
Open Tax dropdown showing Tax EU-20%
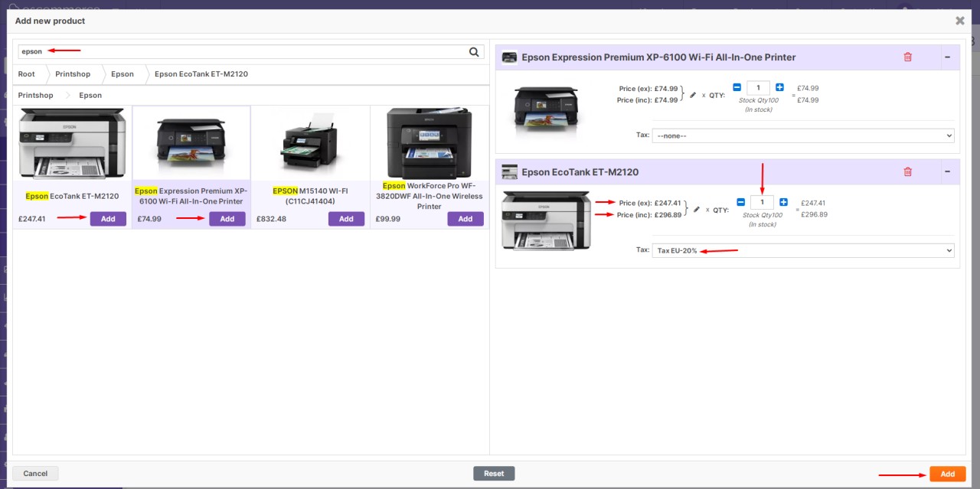[803, 250]
